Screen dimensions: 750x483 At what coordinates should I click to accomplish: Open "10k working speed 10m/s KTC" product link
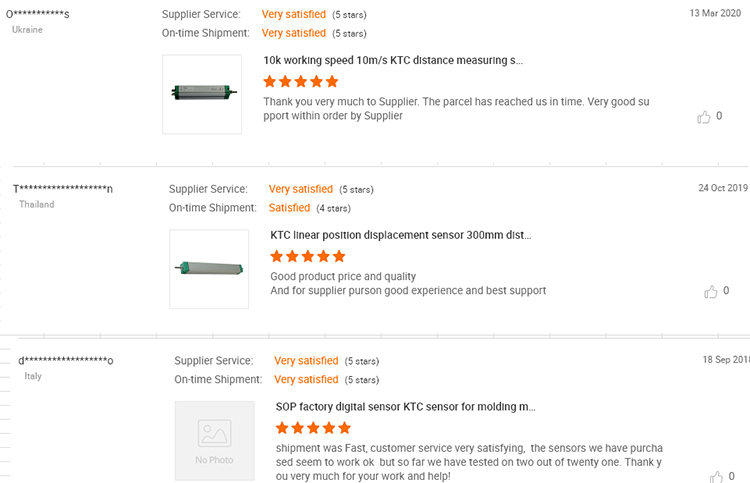(392, 60)
